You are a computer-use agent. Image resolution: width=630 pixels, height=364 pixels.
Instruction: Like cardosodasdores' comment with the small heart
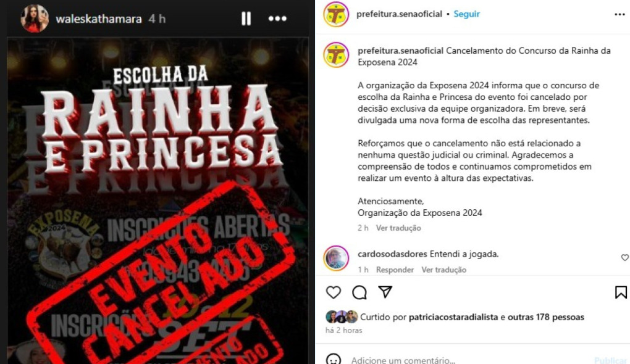[x=625, y=258]
